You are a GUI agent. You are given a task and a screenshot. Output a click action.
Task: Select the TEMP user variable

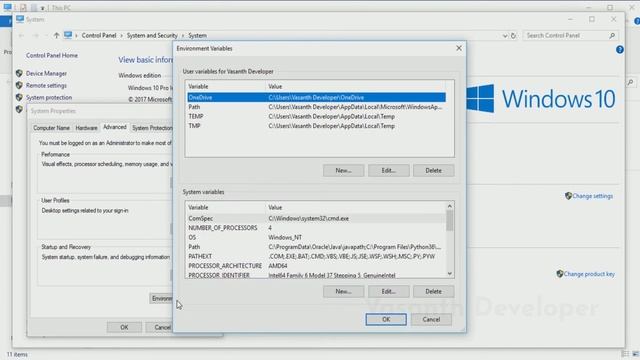tap(316, 116)
